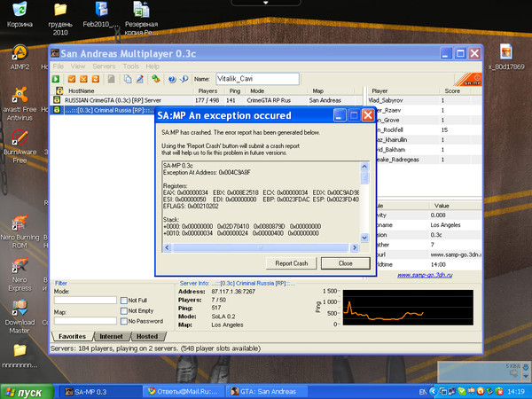Enable the Not Full filter checkbox
Image resolution: width=532 pixels, height=399 pixels.
pos(124,301)
